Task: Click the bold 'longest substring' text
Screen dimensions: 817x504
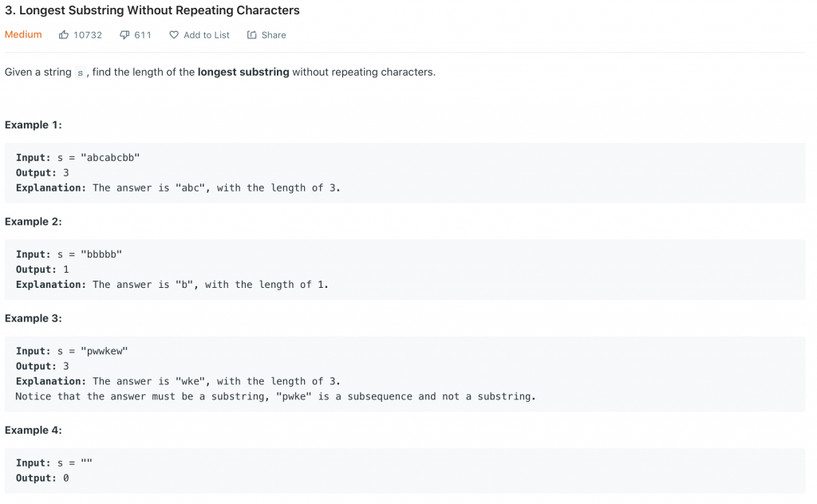Action: (x=243, y=72)
